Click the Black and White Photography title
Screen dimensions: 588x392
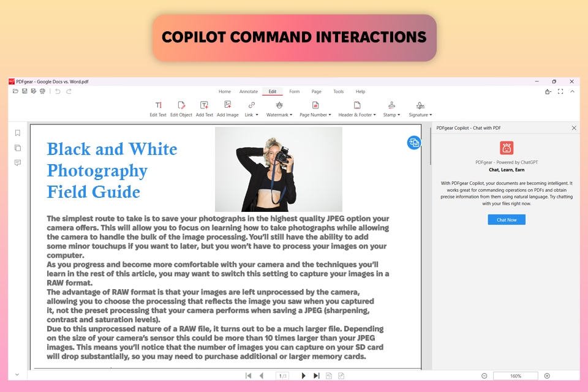point(112,170)
